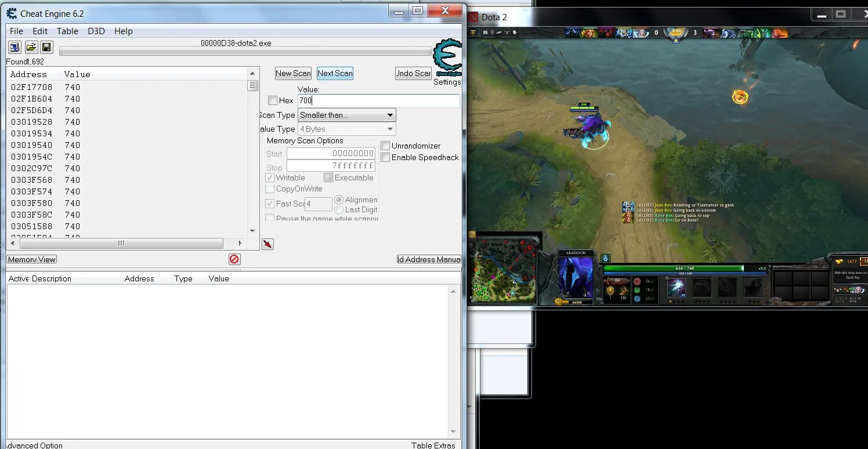868x449 pixels.
Task: Toggle the Hex checkbox
Action: 273,100
